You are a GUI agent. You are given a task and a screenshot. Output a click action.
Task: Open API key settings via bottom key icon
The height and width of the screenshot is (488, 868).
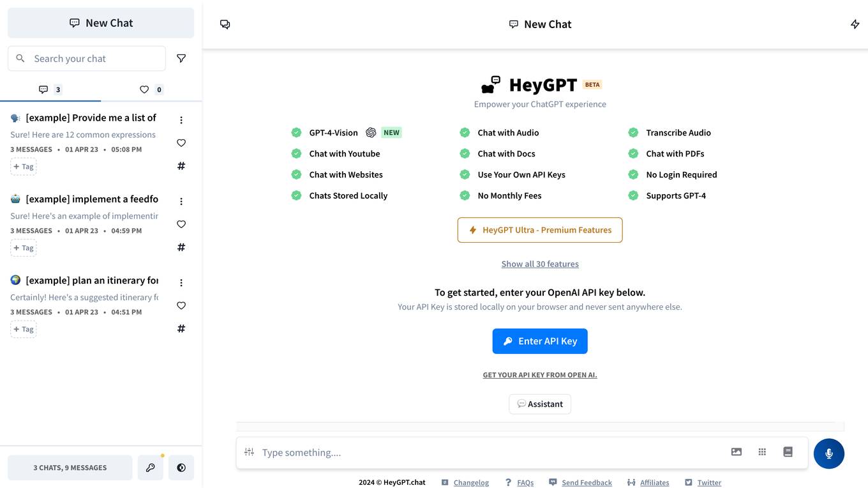151,468
